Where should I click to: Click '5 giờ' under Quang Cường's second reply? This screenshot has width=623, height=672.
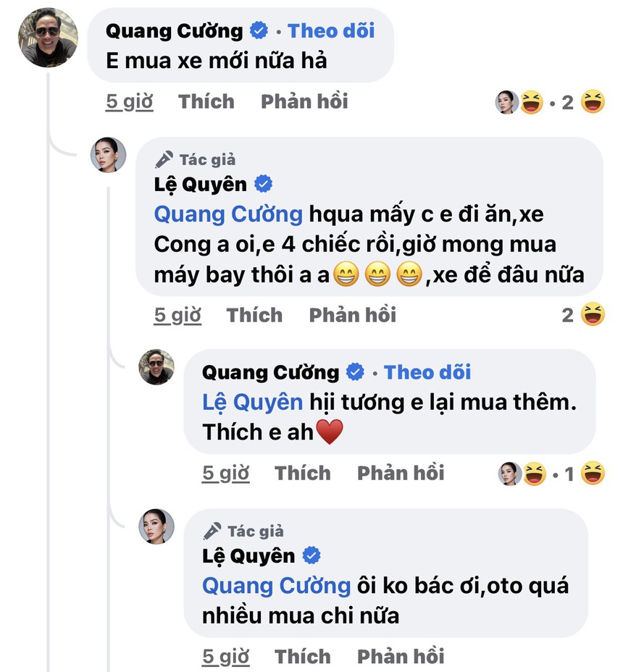pos(225,472)
